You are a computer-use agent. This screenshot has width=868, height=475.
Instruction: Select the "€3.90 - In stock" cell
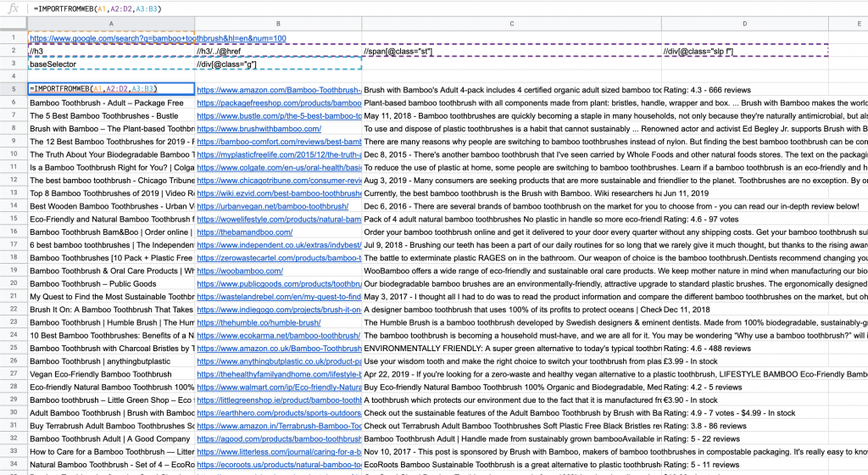744,400
